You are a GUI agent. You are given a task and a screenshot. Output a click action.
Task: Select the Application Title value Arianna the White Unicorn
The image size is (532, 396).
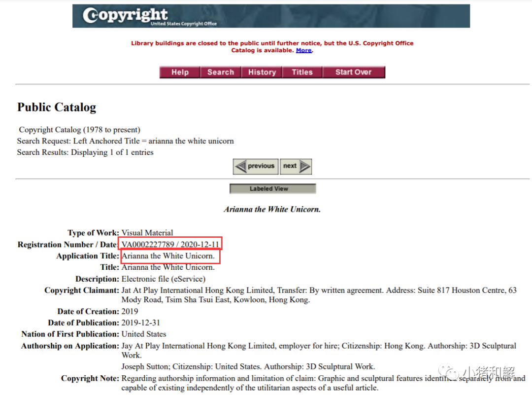click(168, 256)
